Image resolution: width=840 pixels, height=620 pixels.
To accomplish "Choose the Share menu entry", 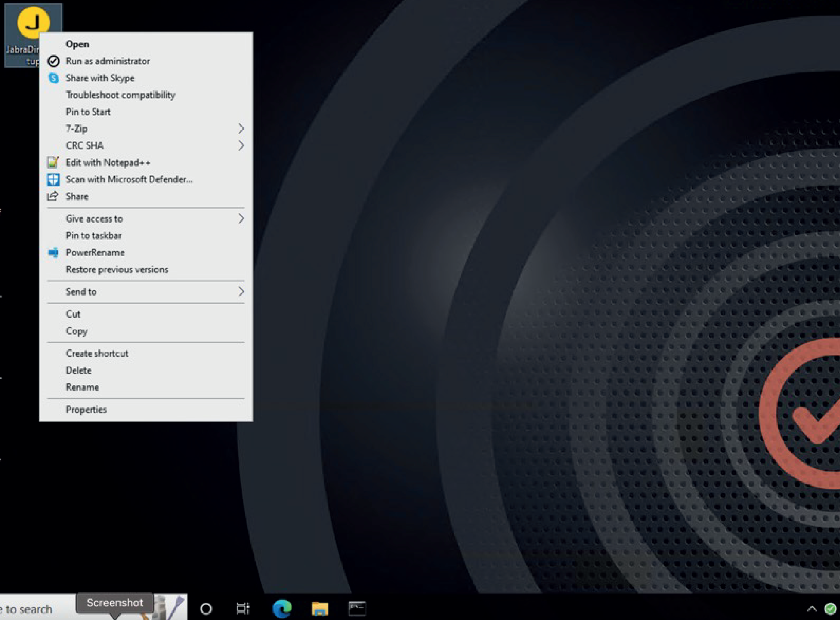I will (146, 196).
